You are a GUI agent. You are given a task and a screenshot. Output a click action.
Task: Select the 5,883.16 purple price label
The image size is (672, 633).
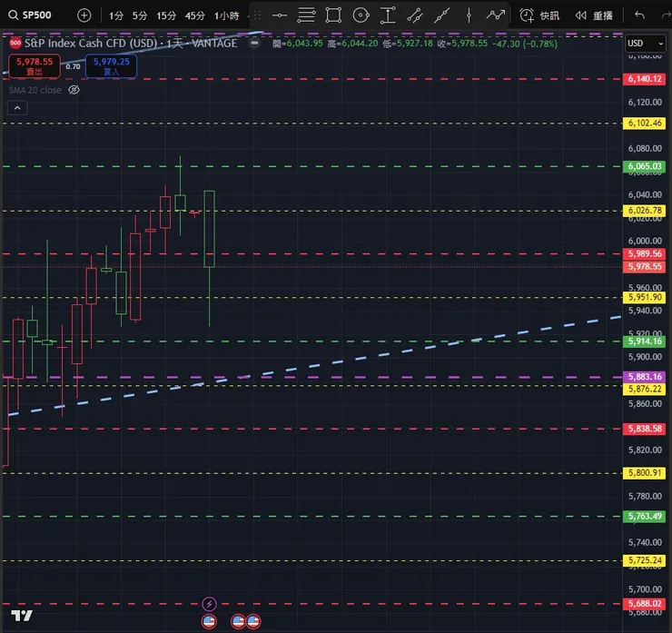pos(644,377)
